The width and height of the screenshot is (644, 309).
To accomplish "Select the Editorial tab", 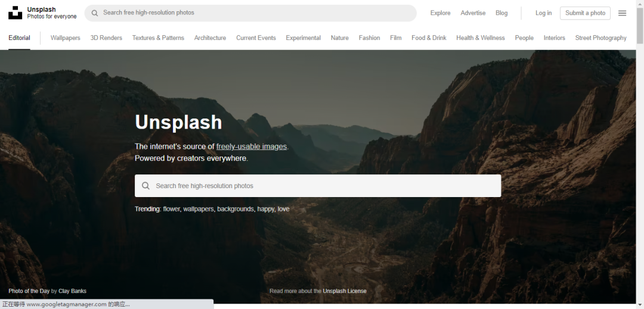I will click(19, 38).
